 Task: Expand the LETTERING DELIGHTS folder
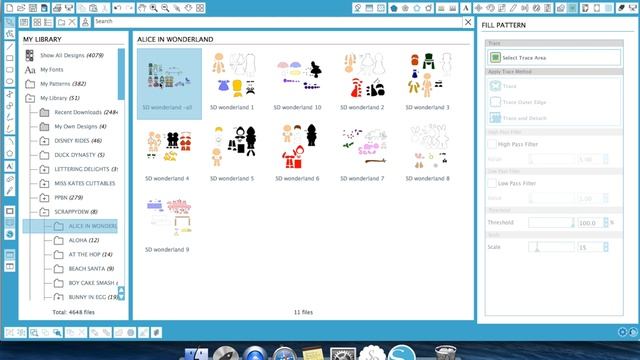click(x=44, y=169)
